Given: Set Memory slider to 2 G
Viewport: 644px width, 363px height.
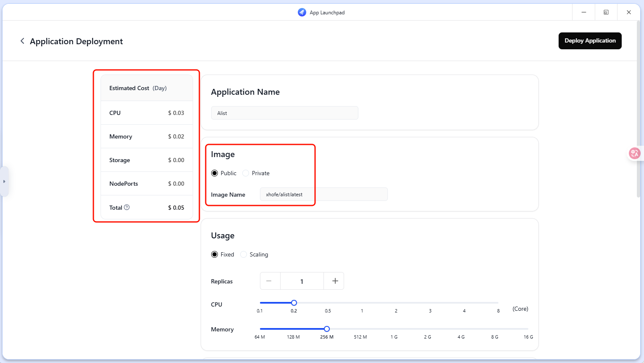Looking at the screenshot, I should pyautogui.click(x=427, y=329).
